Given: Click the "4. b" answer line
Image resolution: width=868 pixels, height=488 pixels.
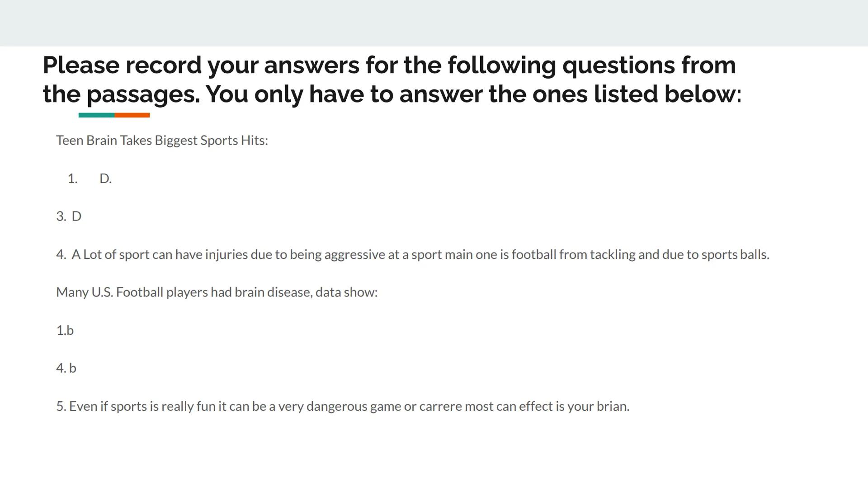Looking at the screenshot, I should tap(66, 368).
